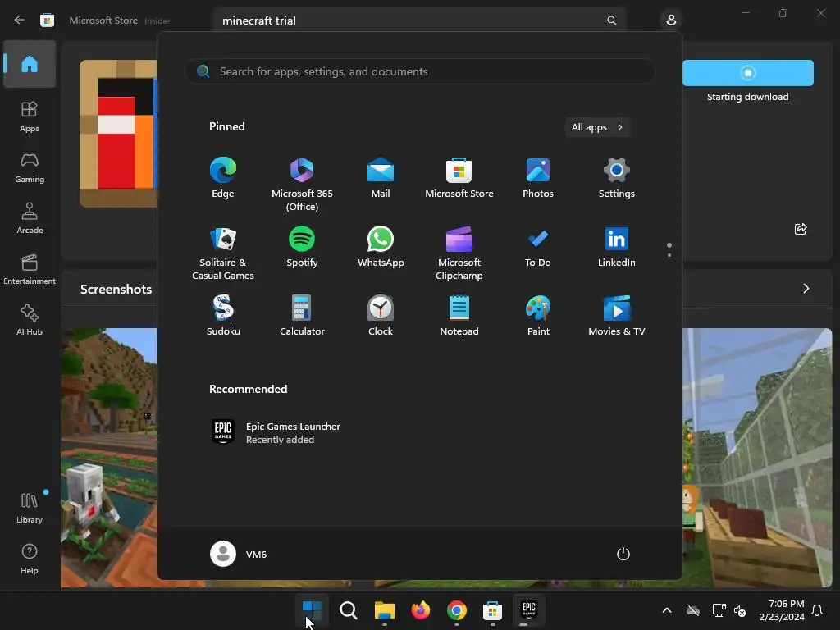Screen dimensions: 840x630
Task: Open Arcade section in Microsoft Store
Action: pyautogui.click(x=30, y=218)
